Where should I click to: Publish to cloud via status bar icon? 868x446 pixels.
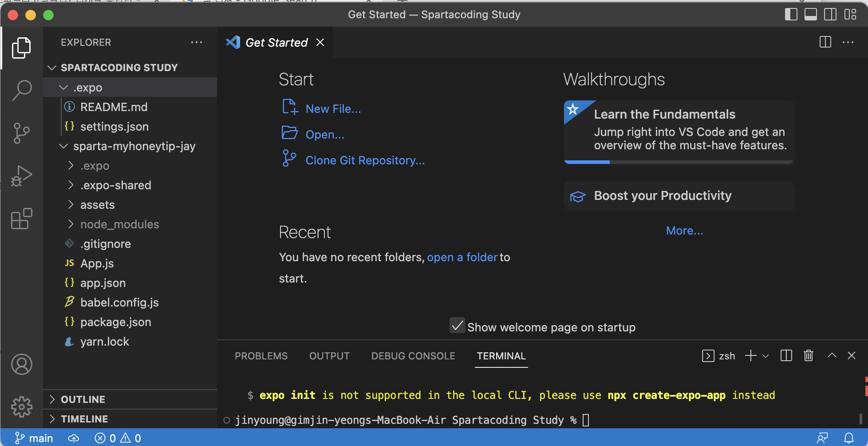tap(74, 438)
